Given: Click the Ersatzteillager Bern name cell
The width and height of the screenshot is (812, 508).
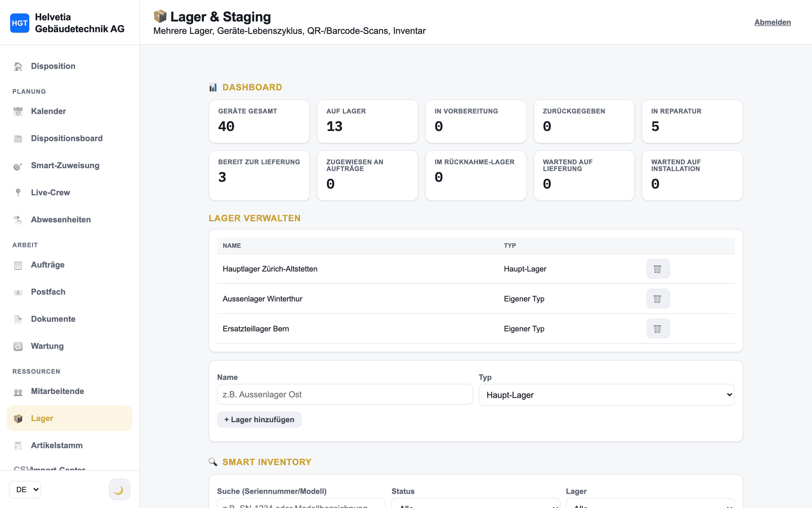Looking at the screenshot, I should click(256, 329).
